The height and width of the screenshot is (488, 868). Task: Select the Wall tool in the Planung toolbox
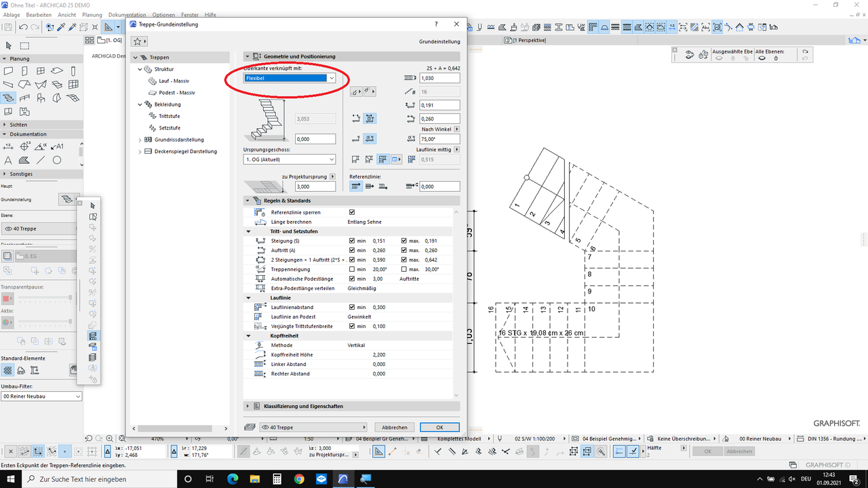[x=9, y=70]
